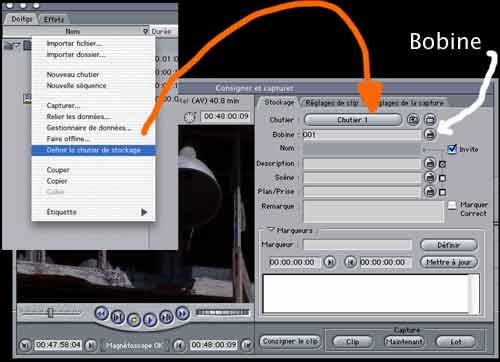Click the Mettre à jour button

tap(449, 262)
